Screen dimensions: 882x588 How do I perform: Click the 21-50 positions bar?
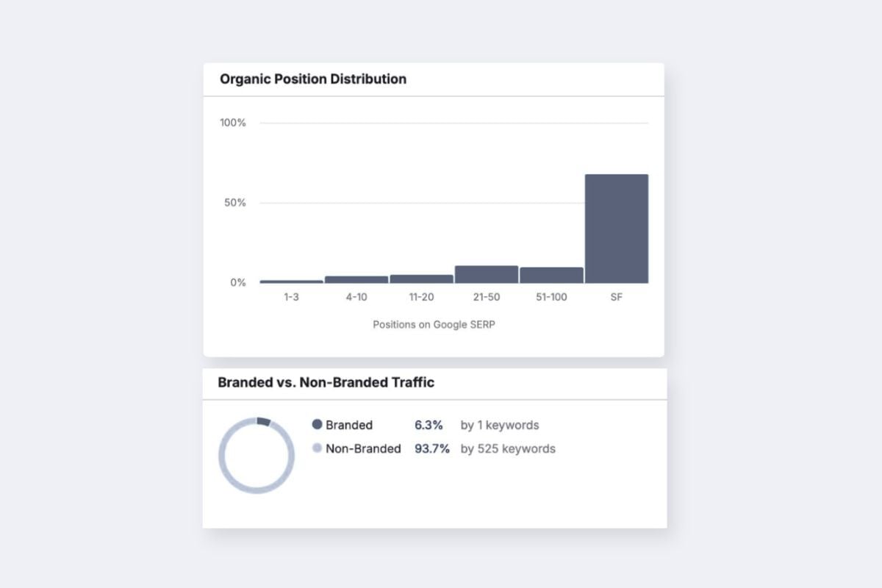(x=487, y=274)
